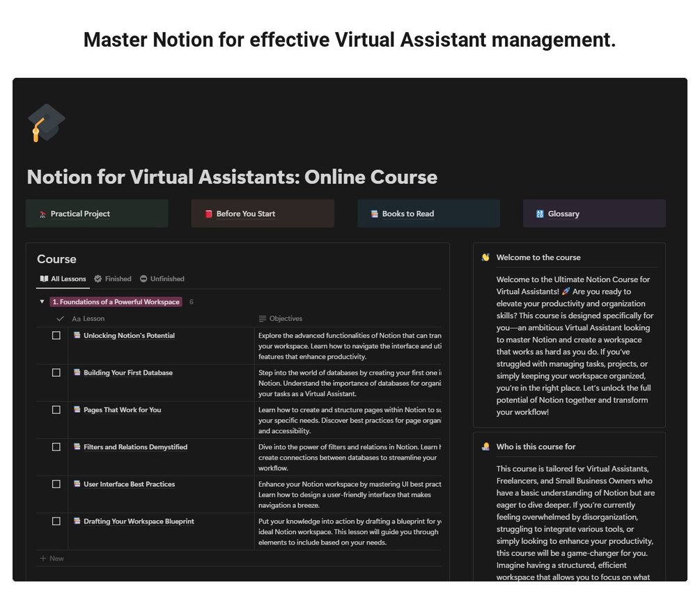
Task: Click the Welcome to the course heading
Action: pyautogui.click(x=538, y=258)
